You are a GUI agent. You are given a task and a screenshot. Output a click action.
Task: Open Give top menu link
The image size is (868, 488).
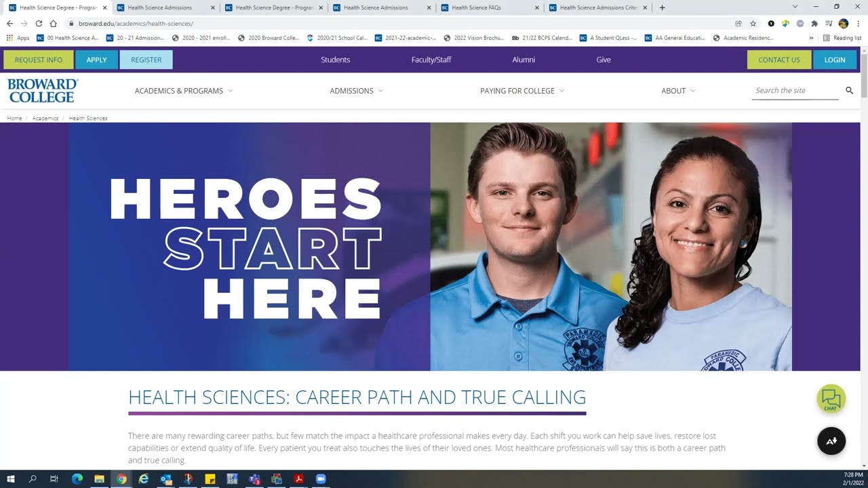(x=604, y=60)
